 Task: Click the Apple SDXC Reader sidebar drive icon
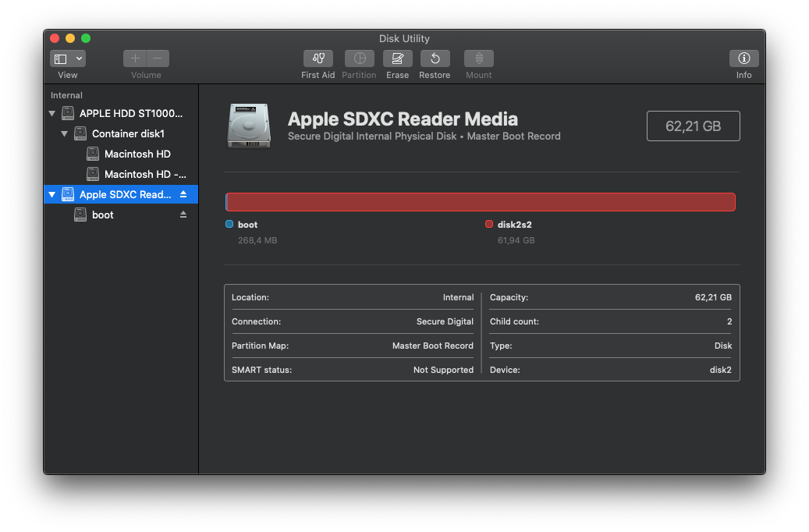[x=68, y=194]
